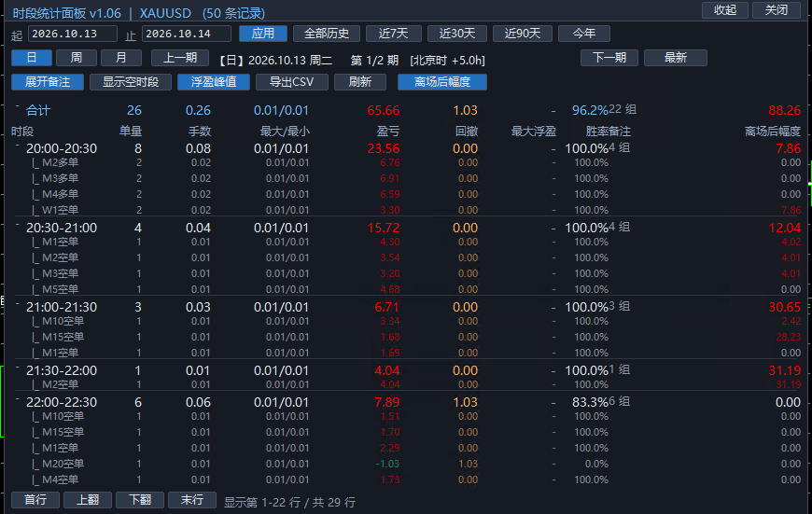The height and width of the screenshot is (514, 812).
Task: Select the 今年 range button
Action: coord(584,34)
